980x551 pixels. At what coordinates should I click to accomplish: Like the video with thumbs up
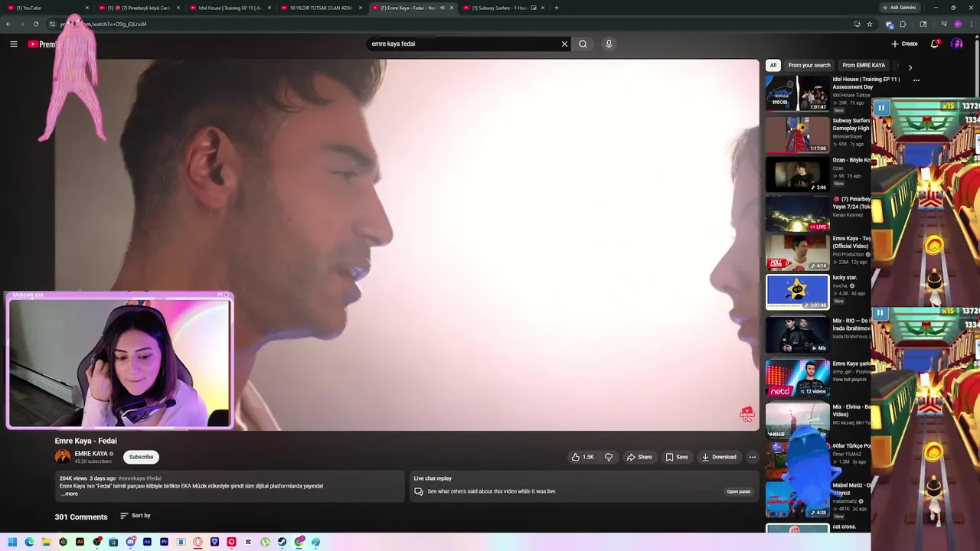(583, 457)
